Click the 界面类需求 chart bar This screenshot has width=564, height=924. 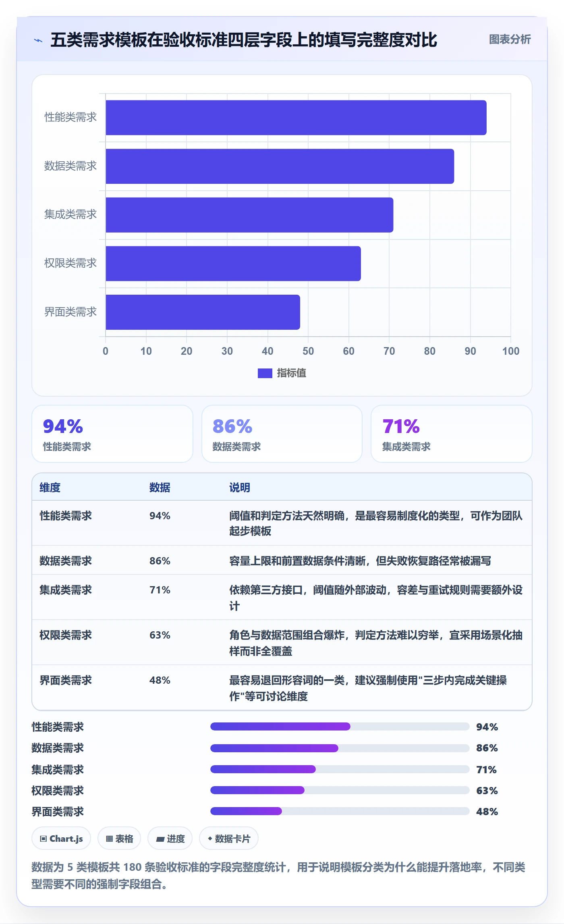click(203, 312)
